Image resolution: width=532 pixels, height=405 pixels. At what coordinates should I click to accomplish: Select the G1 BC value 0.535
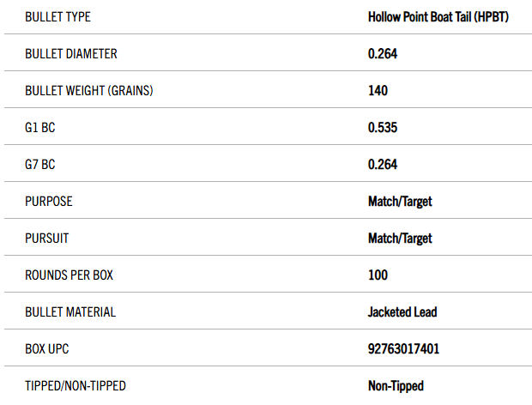coord(383,127)
